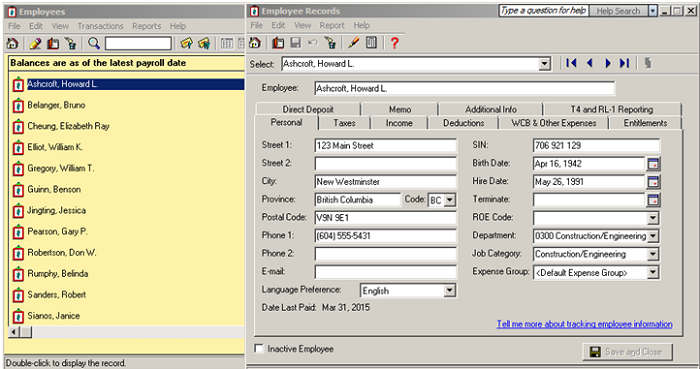Select Belanger, Bruno in employee list
This screenshot has width=700, height=369.
pos(56,105)
